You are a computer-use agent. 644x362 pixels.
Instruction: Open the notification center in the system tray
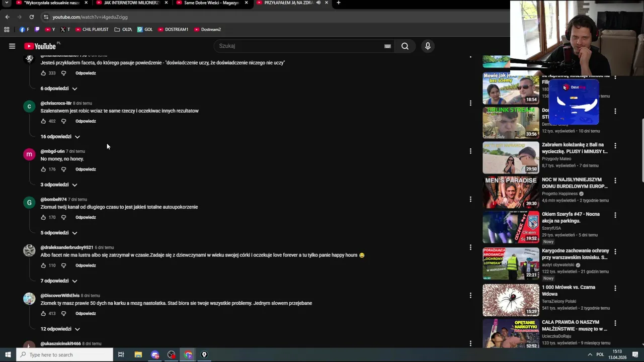[x=635, y=355]
